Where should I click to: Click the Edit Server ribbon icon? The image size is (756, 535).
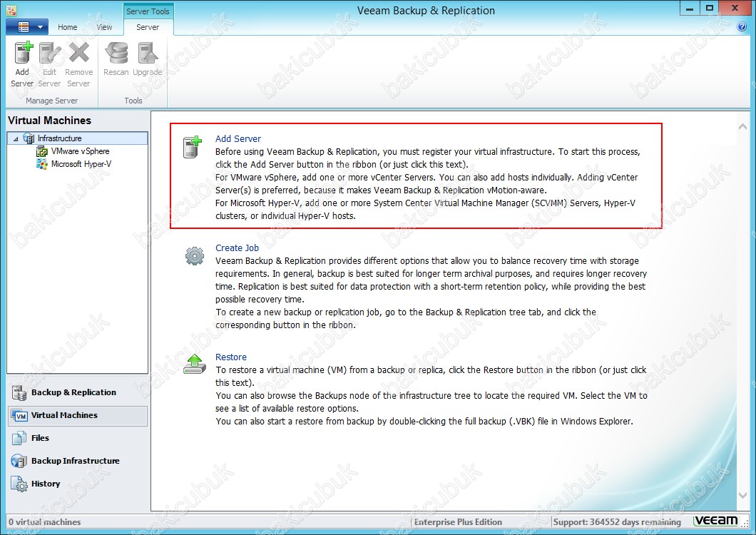[x=50, y=53]
